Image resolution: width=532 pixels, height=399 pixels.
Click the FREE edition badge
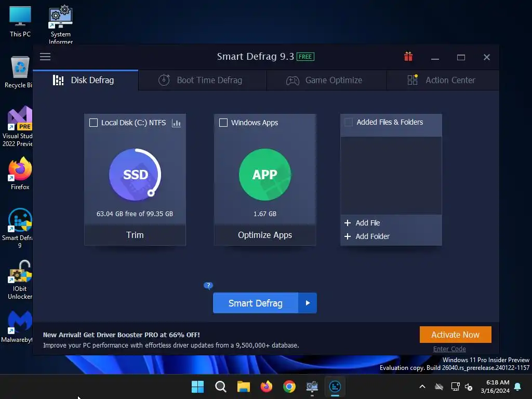[305, 57]
